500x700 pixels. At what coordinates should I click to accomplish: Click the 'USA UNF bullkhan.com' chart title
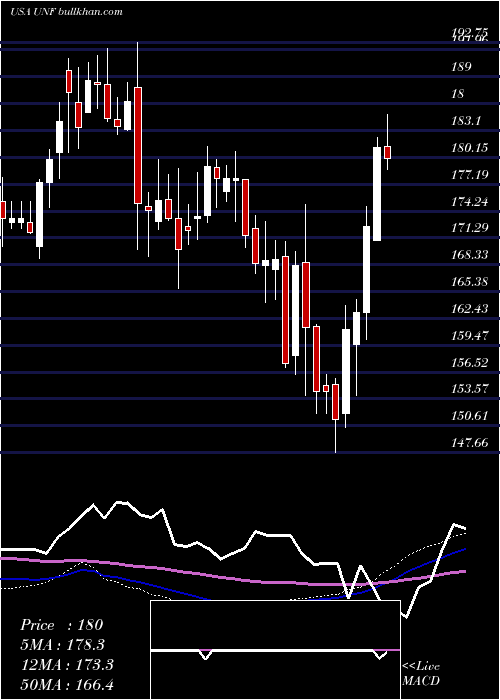coord(66,12)
